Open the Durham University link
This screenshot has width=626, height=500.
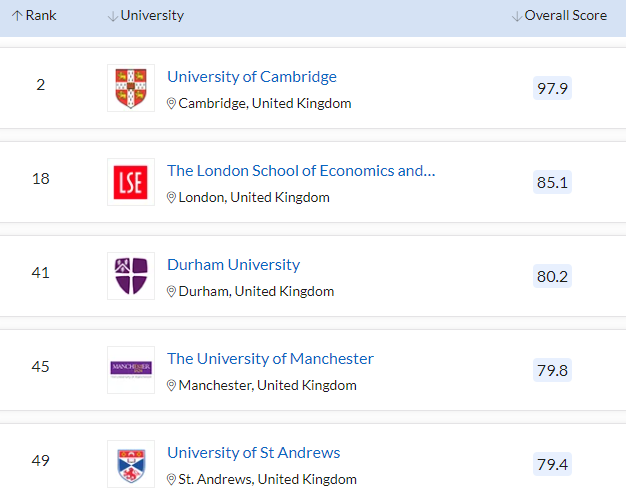(x=233, y=265)
